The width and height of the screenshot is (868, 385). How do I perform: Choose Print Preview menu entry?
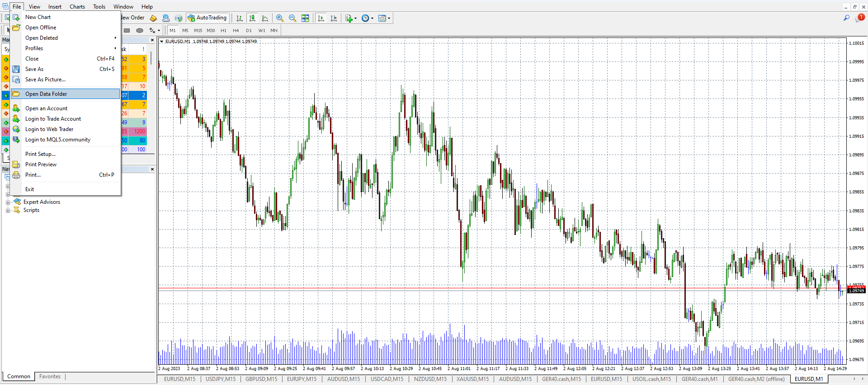click(66, 164)
